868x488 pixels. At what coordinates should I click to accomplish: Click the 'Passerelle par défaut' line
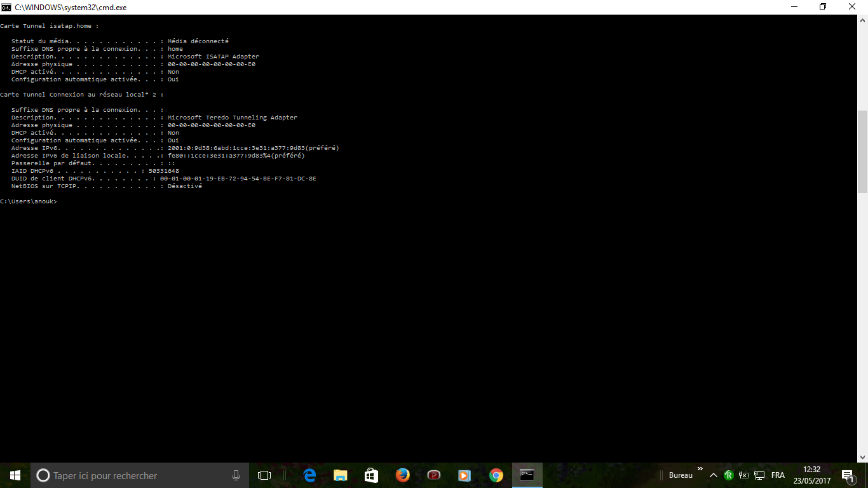(x=93, y=163)
